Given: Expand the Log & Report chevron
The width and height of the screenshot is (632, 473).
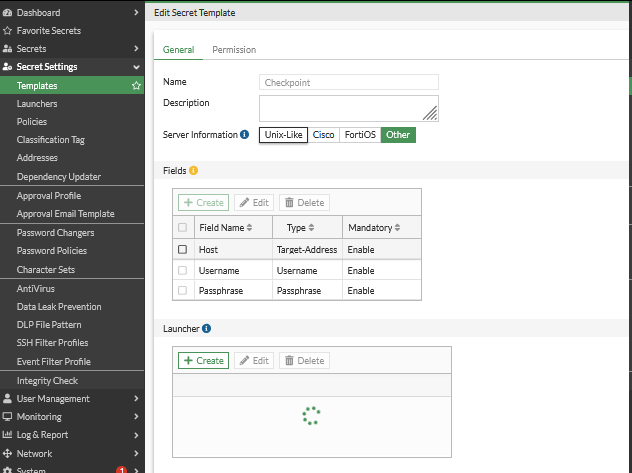Looking at the screenshot, I should point(136,435).
